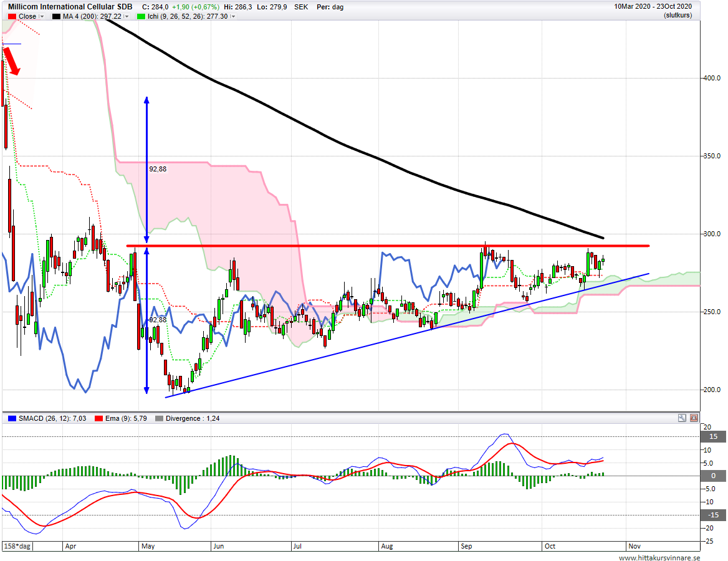Click the 350.0 price axis label
Image resolution: width=728 pixels, height=561 pixels.
[x=711, y=156]
